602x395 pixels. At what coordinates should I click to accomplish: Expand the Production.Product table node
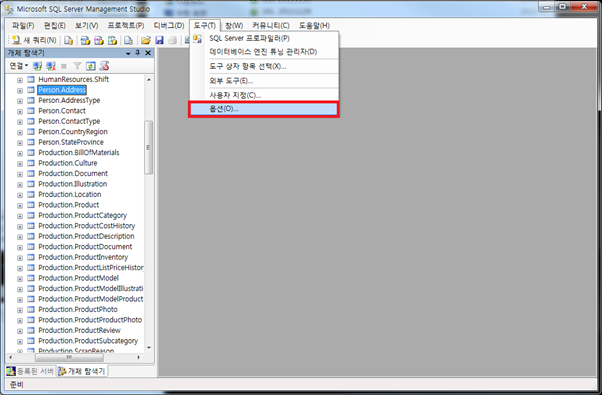20,205
